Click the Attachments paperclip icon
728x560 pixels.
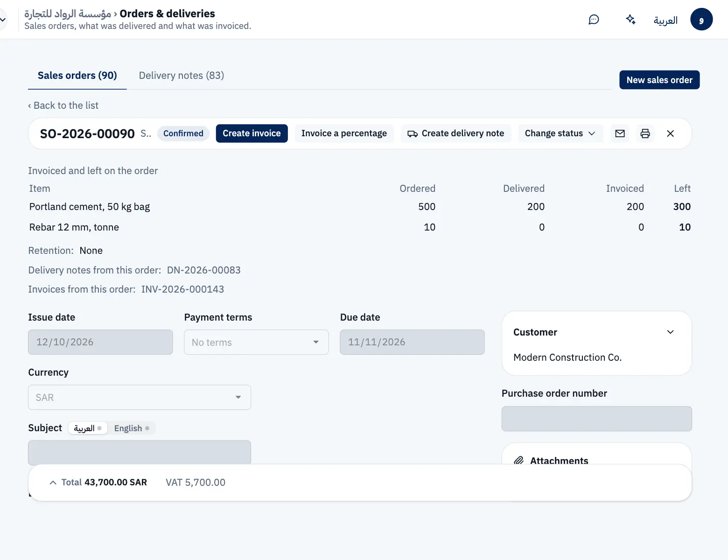[x=518, y=461]
